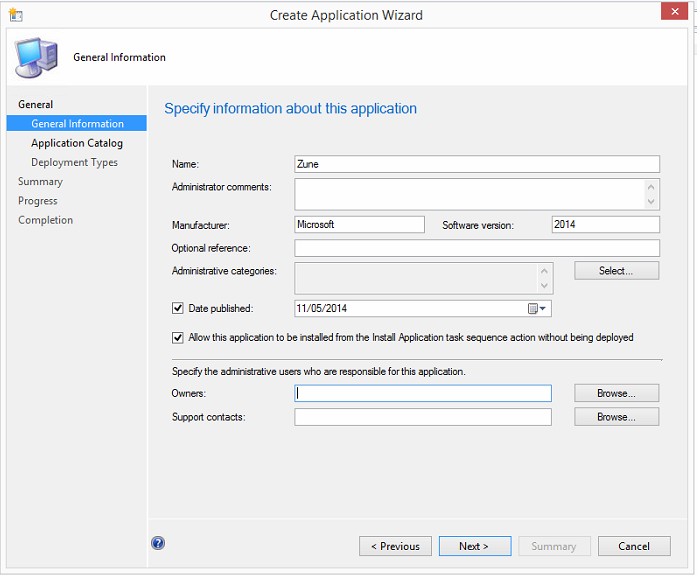Go back with the Previous button
Viewport: 697px width, 576px height.
pos(395,546)
